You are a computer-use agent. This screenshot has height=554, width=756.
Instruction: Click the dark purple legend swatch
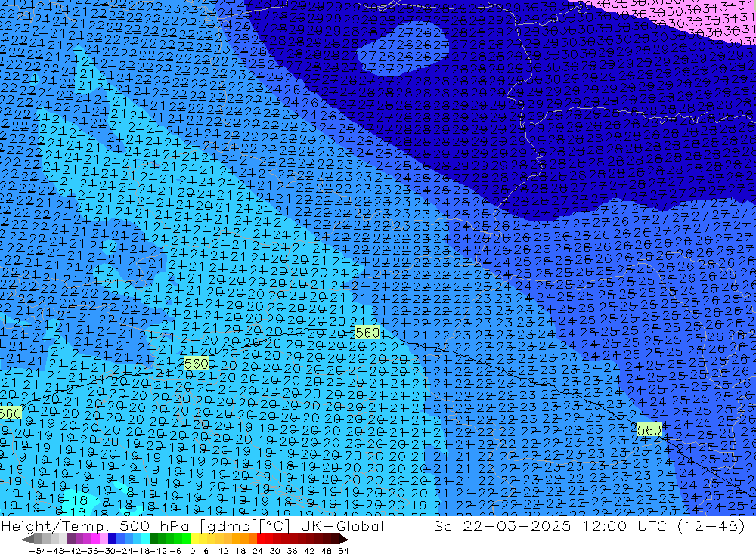coord(71,538)
